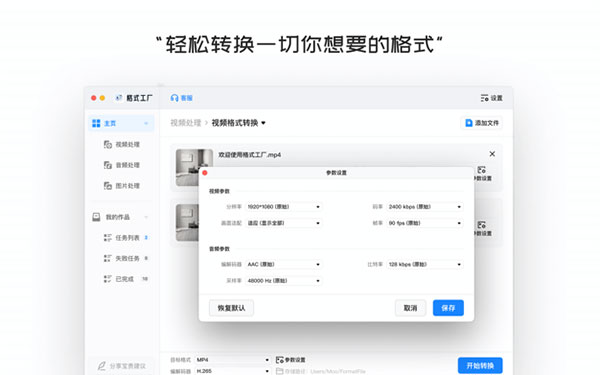Click the blue 保存 save button
Image resolution: width=600 pixels, height=375 pixels.
[448, 308]
